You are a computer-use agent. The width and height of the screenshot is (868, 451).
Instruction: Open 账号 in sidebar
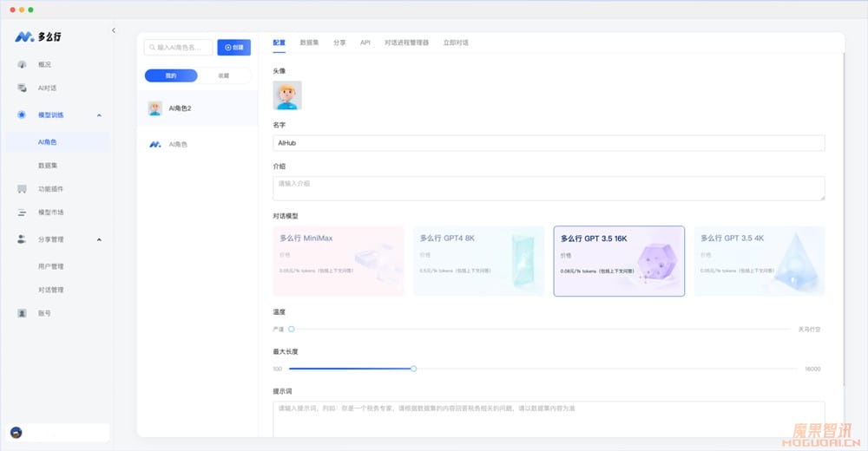click(x=44, y=313)
